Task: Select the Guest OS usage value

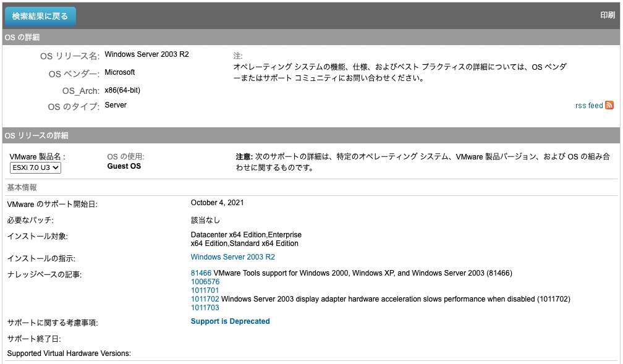Action: (x=124, y=166)
